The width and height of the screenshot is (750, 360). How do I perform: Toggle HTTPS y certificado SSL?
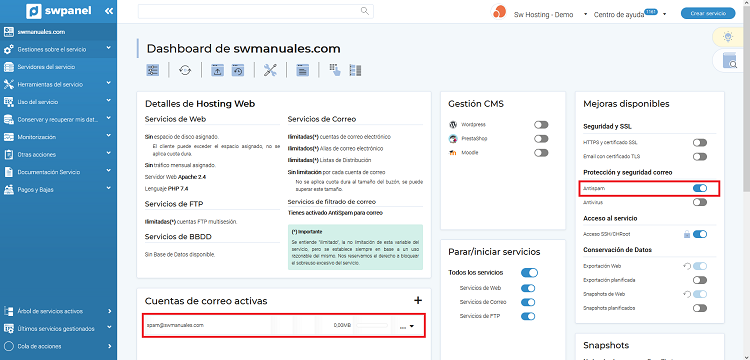pos(700,142)
